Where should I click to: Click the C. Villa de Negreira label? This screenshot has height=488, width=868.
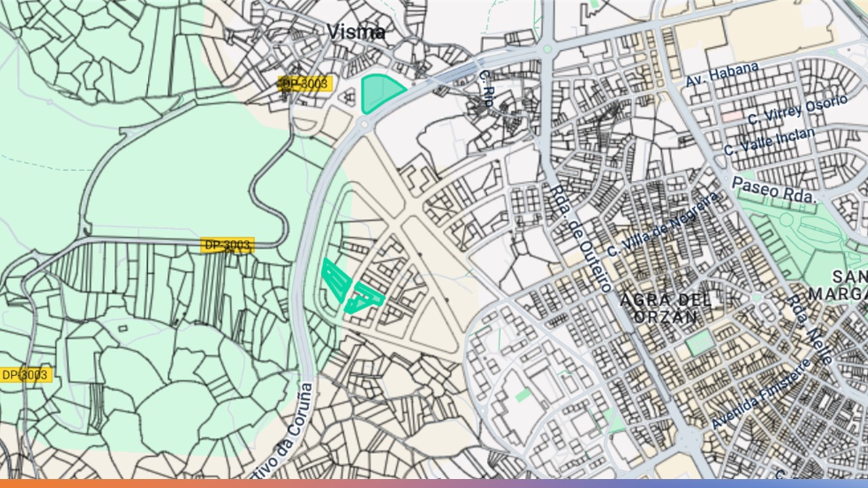661,224
